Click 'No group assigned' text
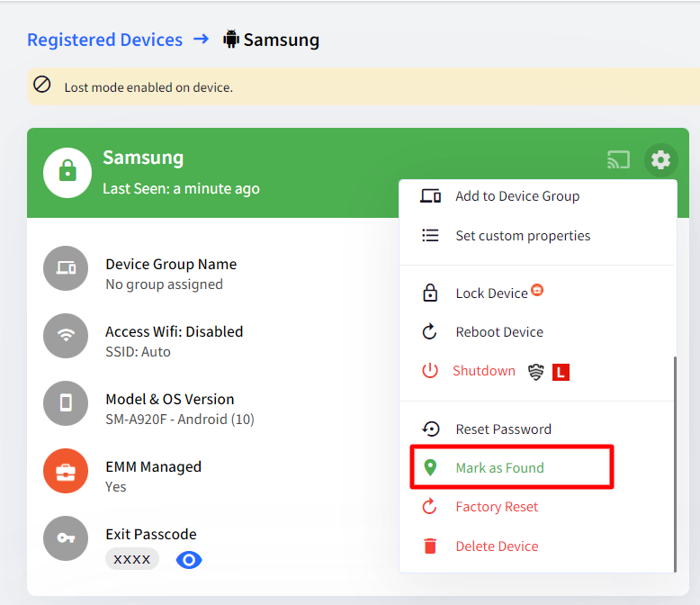Viewport: 700px width, 605px height. point(165,284)
